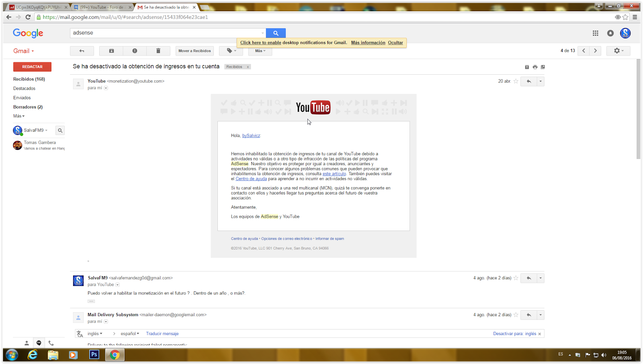Show Hangouts conversations icon

tap(39, 343)
